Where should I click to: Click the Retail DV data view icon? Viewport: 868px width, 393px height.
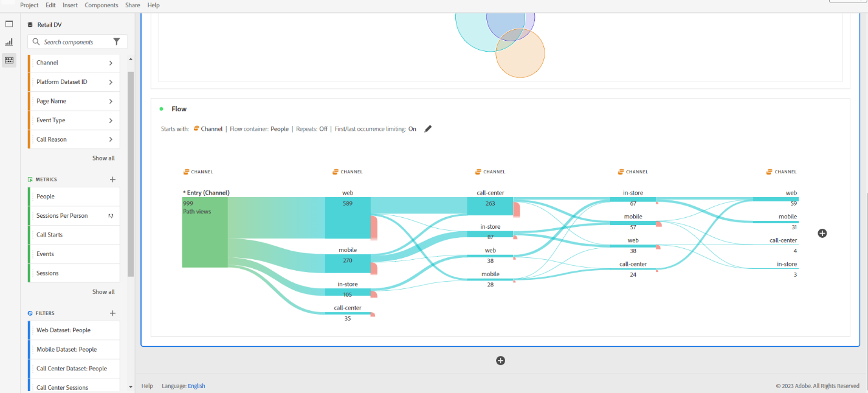pos(30,25)
